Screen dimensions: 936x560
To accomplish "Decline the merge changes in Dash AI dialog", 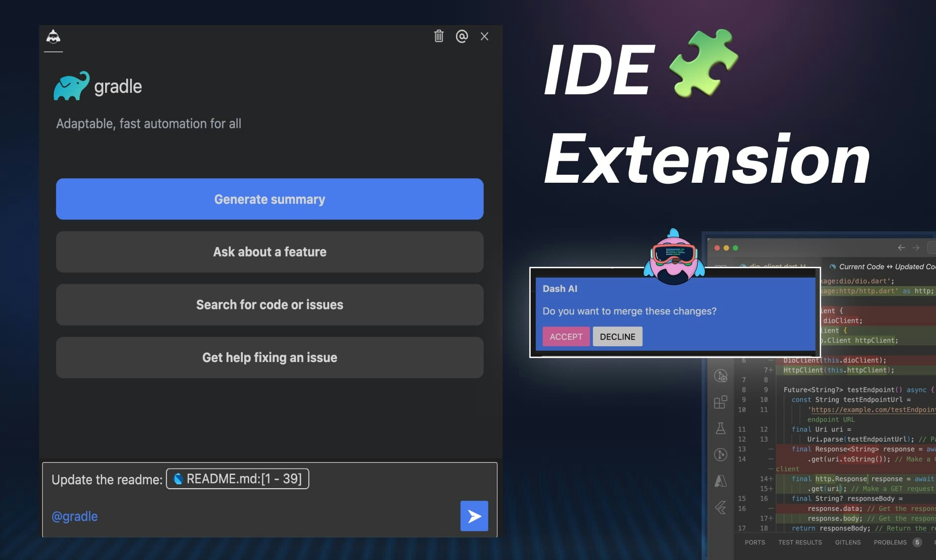I will (x=618, y=336).
